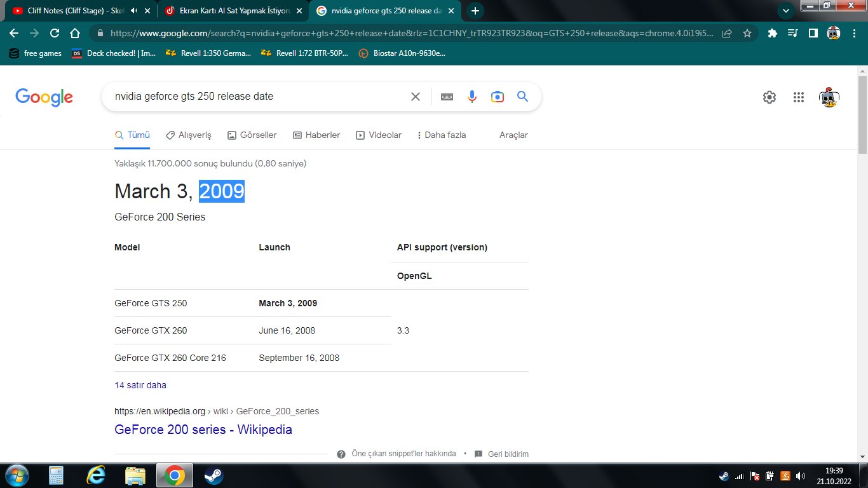Open a new browser tab

475,11
